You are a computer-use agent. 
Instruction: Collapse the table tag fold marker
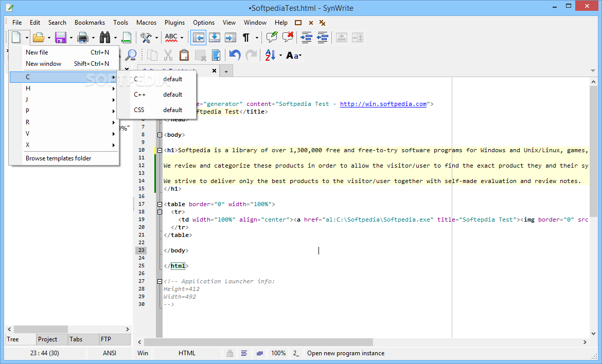(x=160, y=205)
